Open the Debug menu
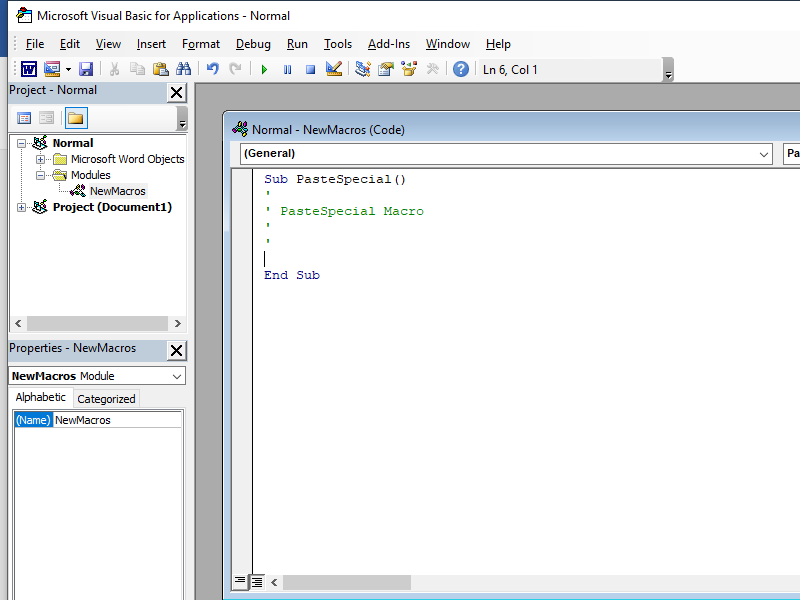 coord(253,44)
